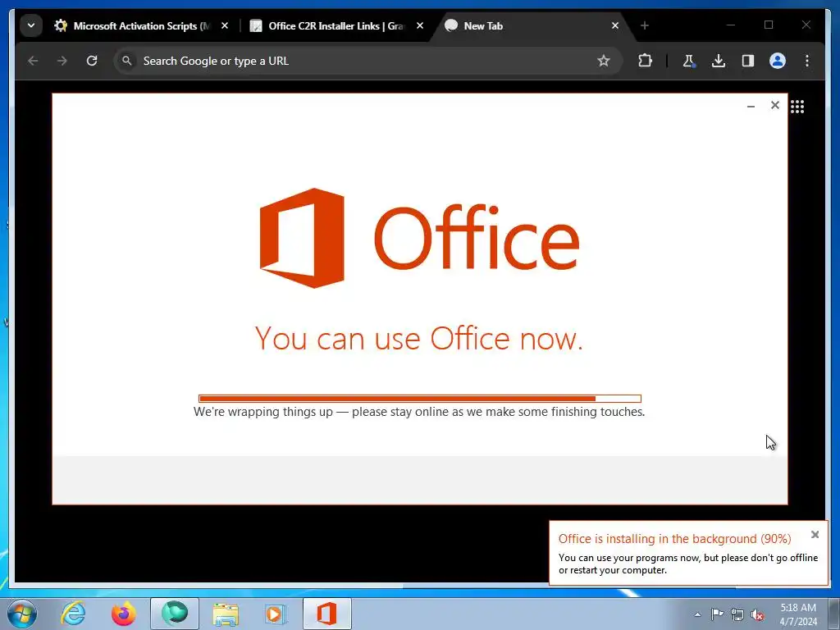Open the Chrome three-dot menu
Image resolution: width=840 pixels, height=630 pixels.
click(x=807, y=61)
